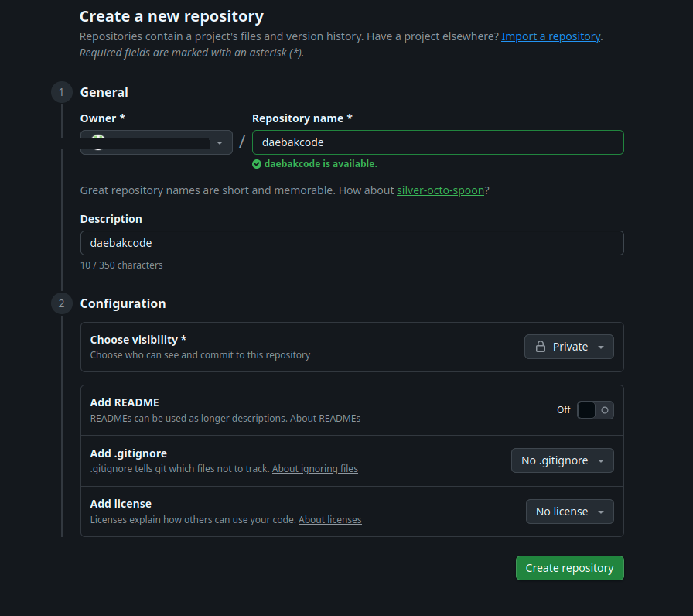The image size is (693, 616).
Task: Expand the No .gitignore dropdown
Action: click(562, 460)
